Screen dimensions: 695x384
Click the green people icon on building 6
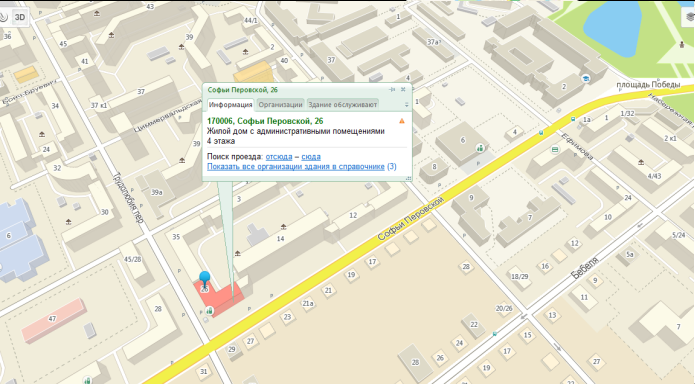pyautogui.click(x=480, y=148)
